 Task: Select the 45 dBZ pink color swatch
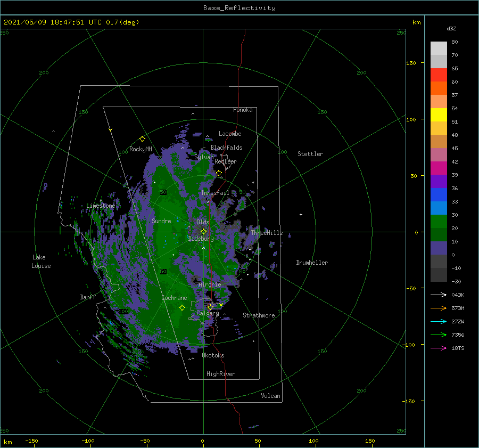click(x=439, y=154)
